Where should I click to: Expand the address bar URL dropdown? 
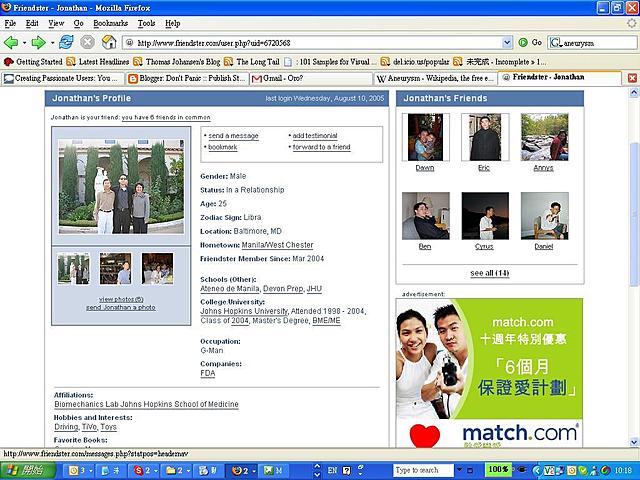click(507, 42)
